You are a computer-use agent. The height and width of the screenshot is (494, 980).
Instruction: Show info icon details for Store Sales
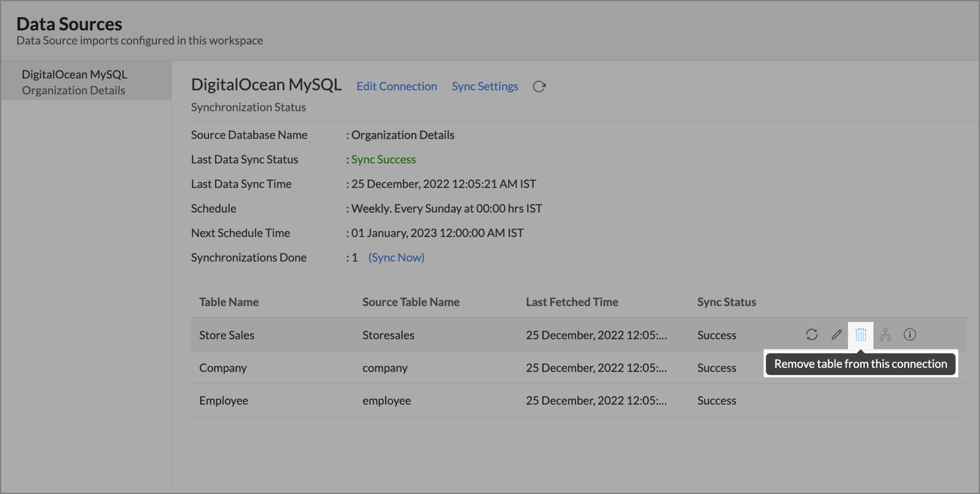[910, 334]
